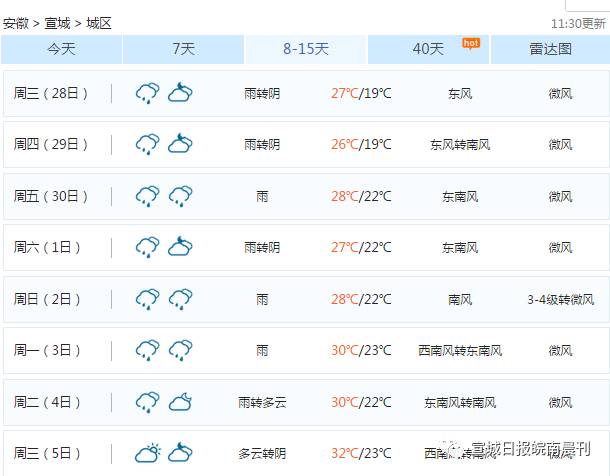The image size is (610, 476).
Task: Click the hot badge on 40天
Action: [471, 43]
